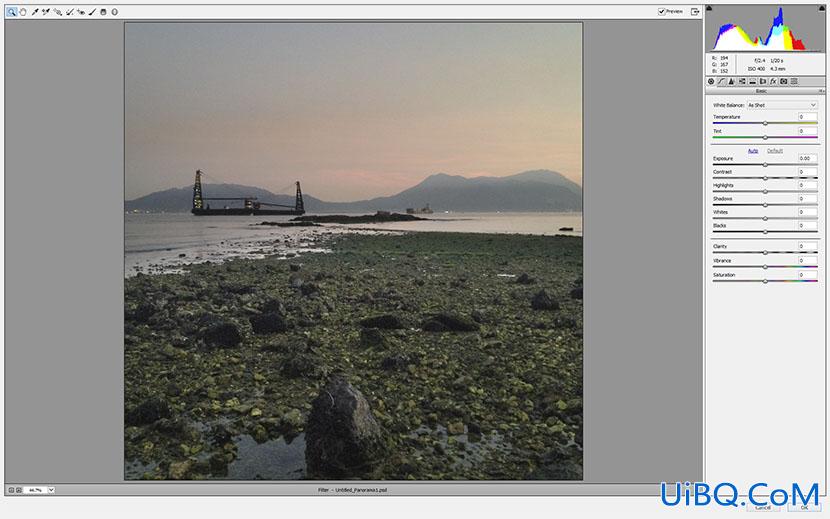Open the Presets panel tab

click(794, 82)
